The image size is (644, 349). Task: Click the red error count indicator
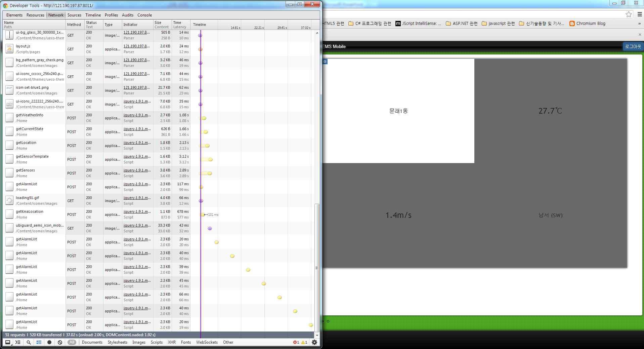tap(296, 342)
